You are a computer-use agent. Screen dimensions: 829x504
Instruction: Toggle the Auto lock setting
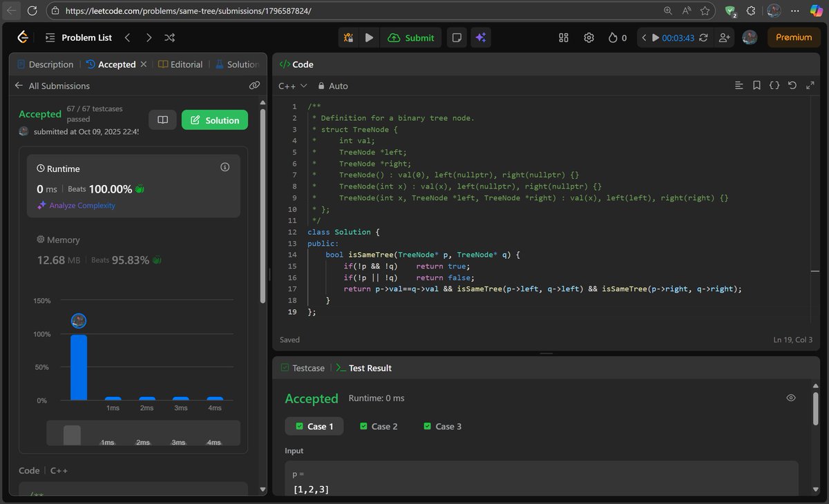coord(333,86)
